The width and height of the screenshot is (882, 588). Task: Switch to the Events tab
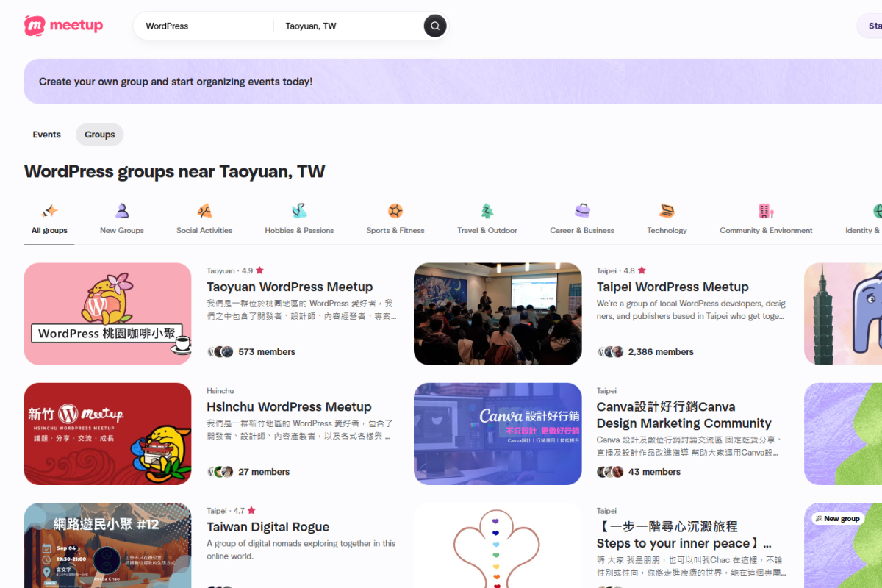46,135
